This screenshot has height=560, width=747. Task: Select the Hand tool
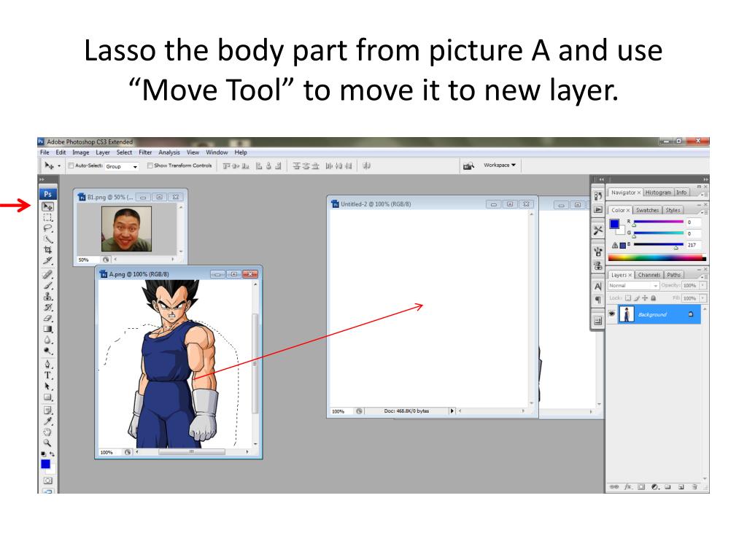47,432
